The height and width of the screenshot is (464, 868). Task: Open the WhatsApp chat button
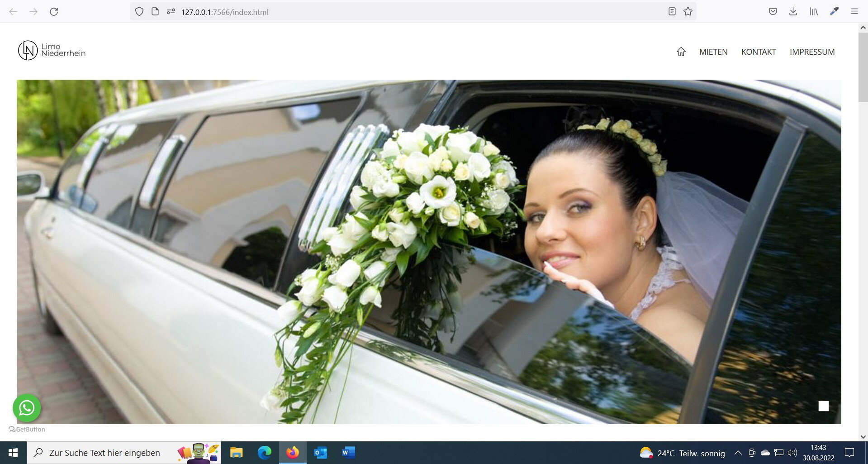tap(27, 408)
